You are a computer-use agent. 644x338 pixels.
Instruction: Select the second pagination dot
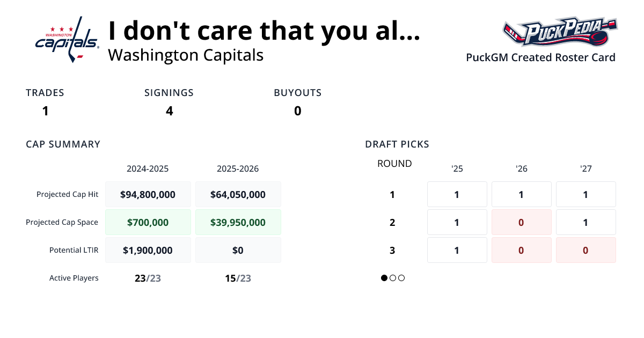(x=393, y=278)
